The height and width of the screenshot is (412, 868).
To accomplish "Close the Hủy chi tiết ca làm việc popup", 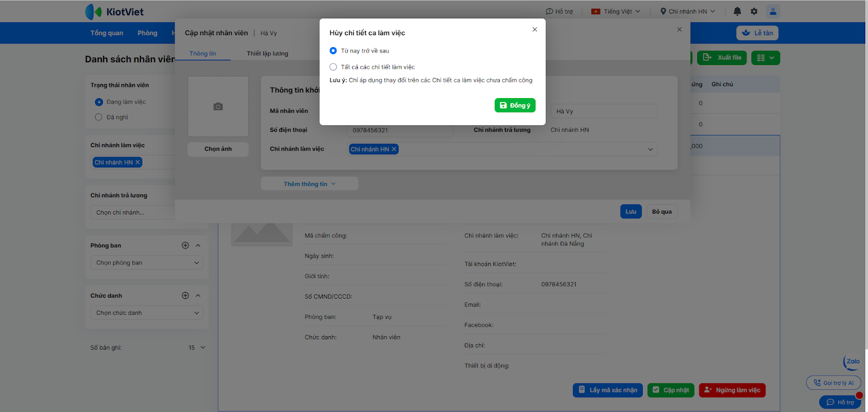I will (x=535, y=29).
